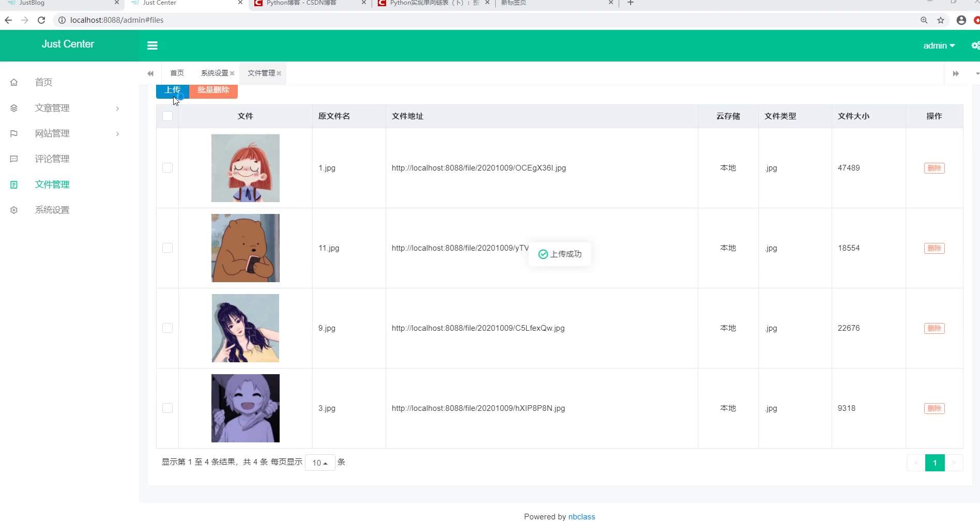The width and height of the screenshot is (980, 523).
Task: Check the checkbox for 11.jpg row
Action: (x=167, y=248)
